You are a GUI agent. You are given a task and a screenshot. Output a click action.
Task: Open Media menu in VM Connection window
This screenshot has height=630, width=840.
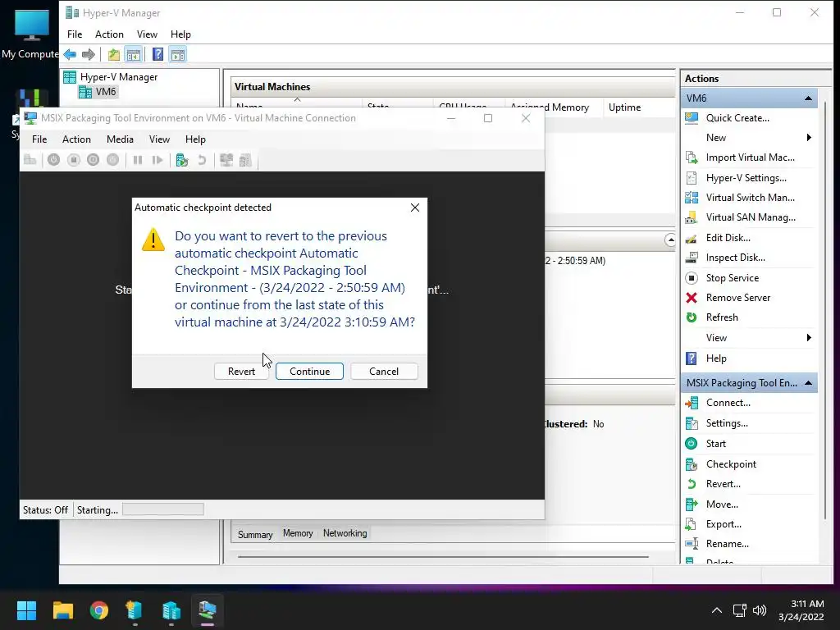pyautogui.click(x=120, y=139)
